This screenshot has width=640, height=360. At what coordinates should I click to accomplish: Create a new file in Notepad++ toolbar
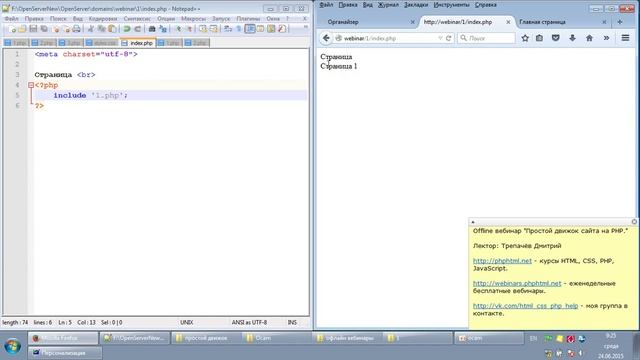coord(12,29)
